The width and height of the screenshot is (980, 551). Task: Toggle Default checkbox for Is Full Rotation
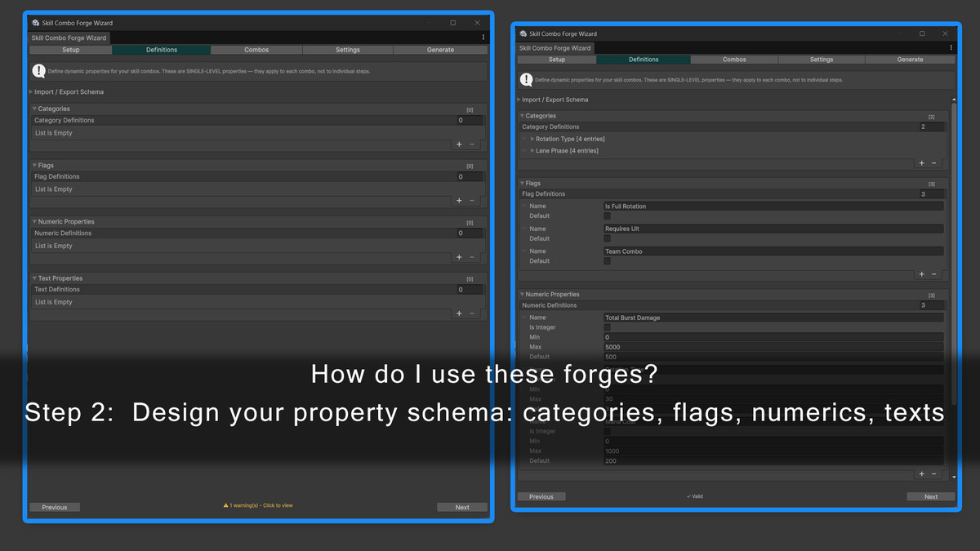tap(607, 216)
